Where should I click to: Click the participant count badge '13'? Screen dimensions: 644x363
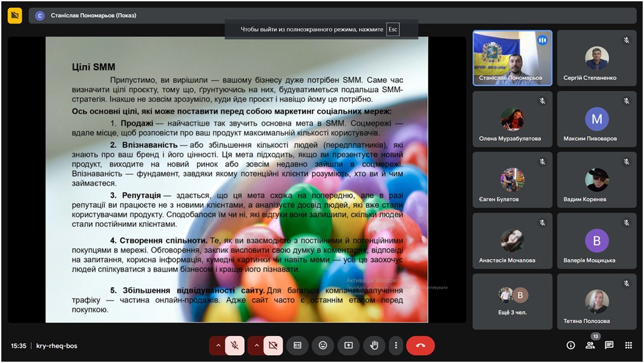point(595,336)
